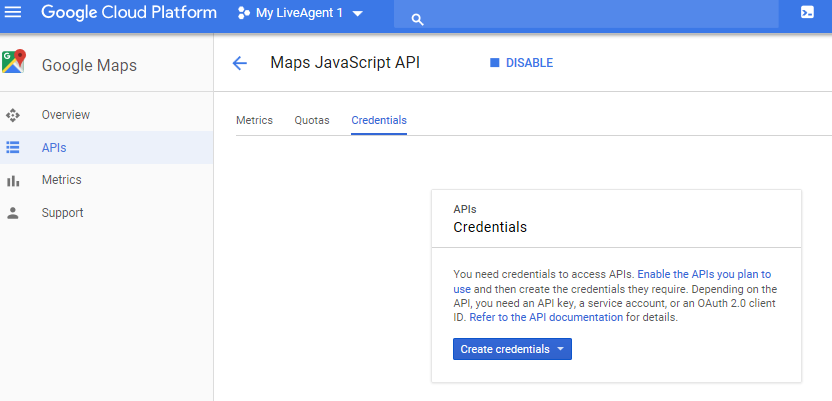Image resolution: width=832 pixels, height=401 pixels.
Task: Select the Credentials tab
Action: coord(379,120)
